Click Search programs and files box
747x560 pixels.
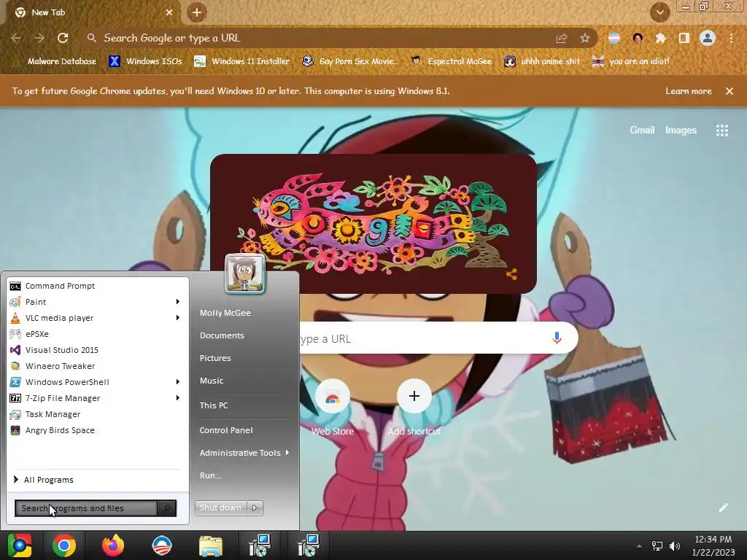[x=86, y=508]
